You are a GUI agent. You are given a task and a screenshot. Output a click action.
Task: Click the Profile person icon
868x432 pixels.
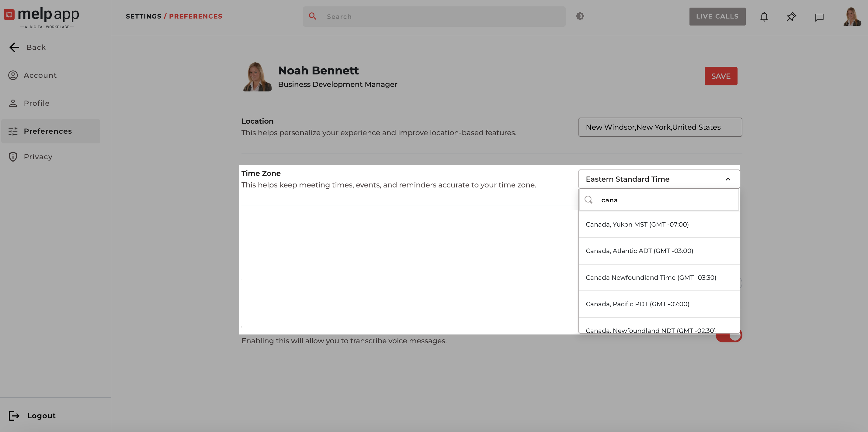13,103
